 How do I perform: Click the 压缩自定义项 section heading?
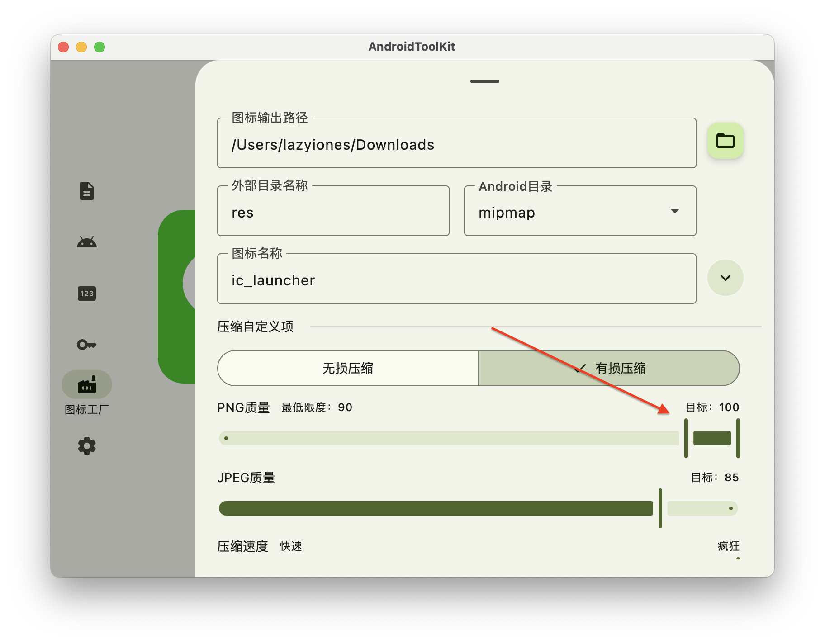click(256, 327)
